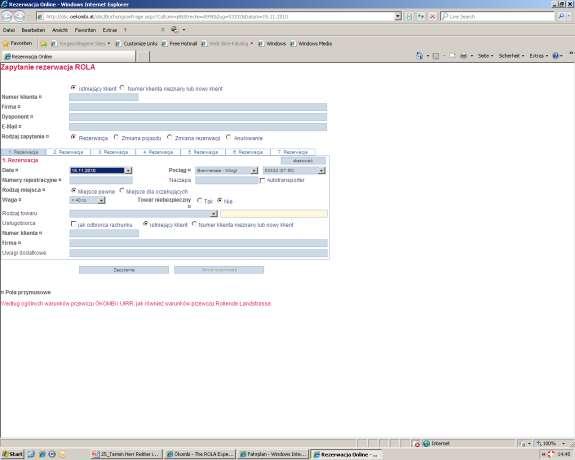Expand the address bar history dropdown
Viewport: 575px width, 460px height.
click(x=398, y=17)
